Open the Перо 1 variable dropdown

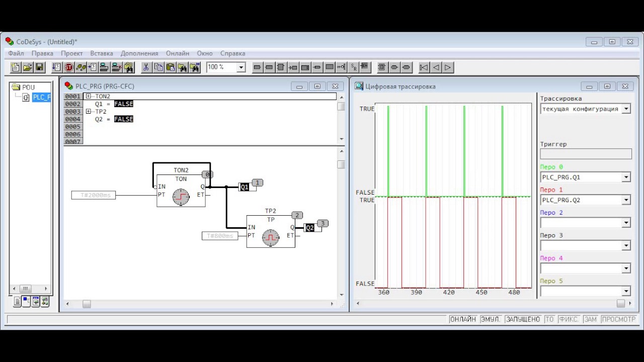click(x=626, y=200)
